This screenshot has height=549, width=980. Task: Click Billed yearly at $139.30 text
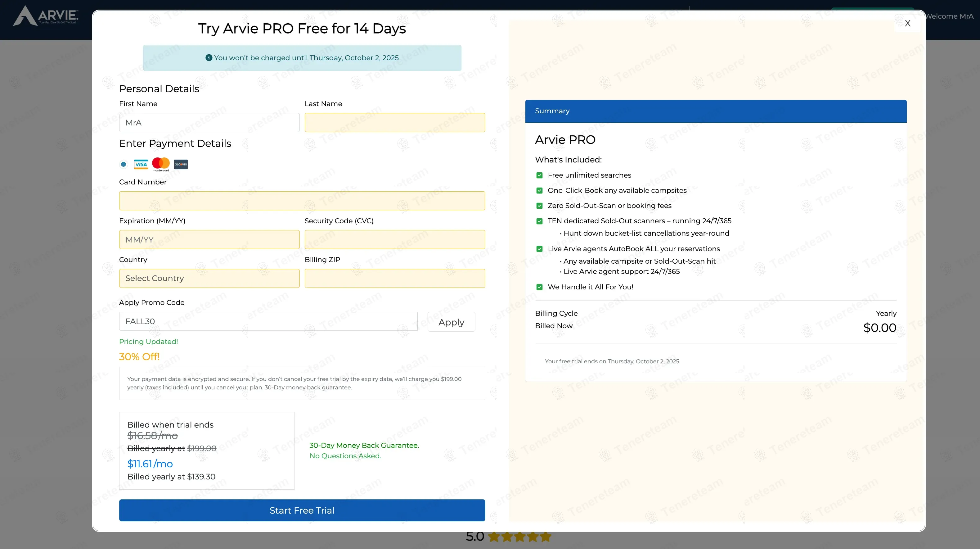click(x=171, y=477)
